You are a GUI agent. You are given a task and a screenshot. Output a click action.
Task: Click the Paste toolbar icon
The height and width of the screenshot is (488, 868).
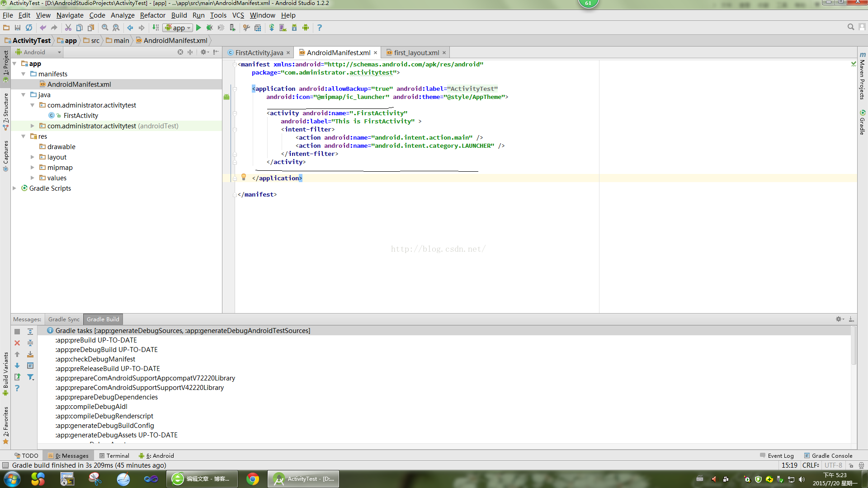91,28
